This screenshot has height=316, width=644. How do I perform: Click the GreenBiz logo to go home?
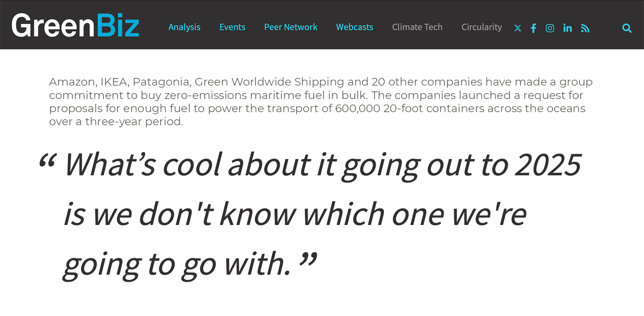point(75,25)
